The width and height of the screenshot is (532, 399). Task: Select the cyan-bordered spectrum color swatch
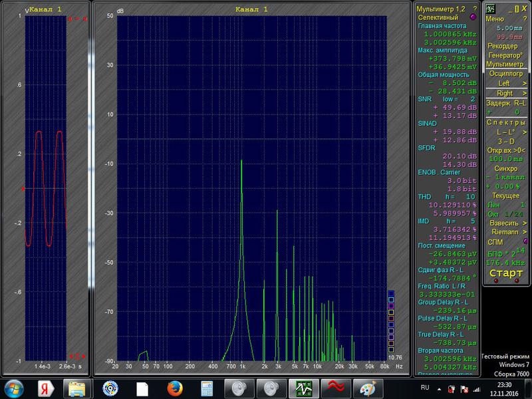coord(391,300)
